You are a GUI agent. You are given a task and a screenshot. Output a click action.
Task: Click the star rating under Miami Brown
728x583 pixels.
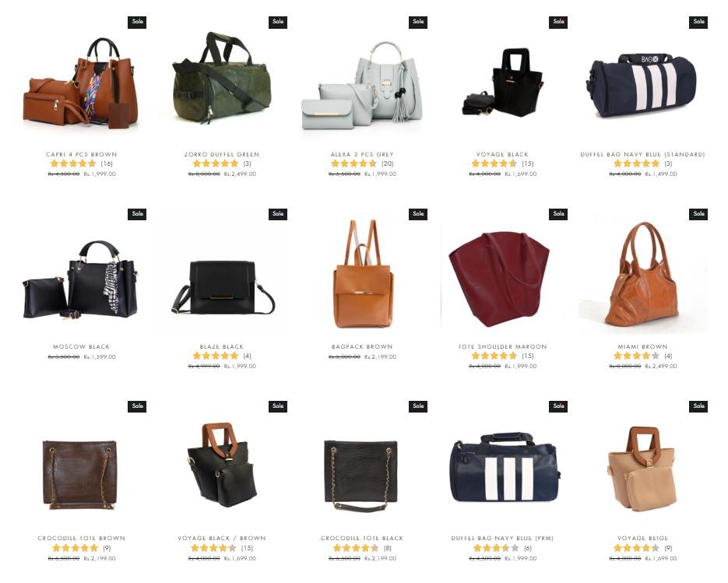click(636, 356)
